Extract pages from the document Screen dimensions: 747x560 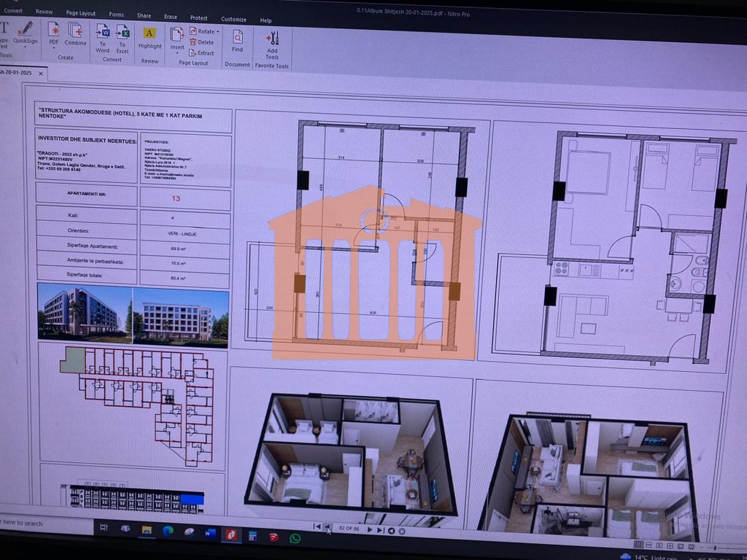click(x=201, y=52)
